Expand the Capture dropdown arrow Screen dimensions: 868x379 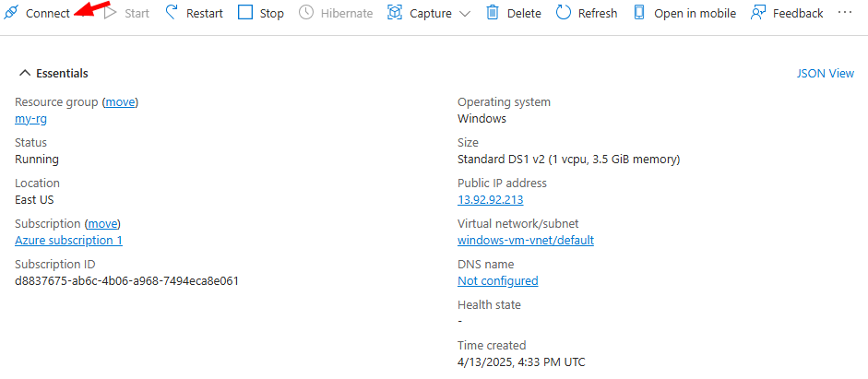pyautogui.click(x=466, y=14)
